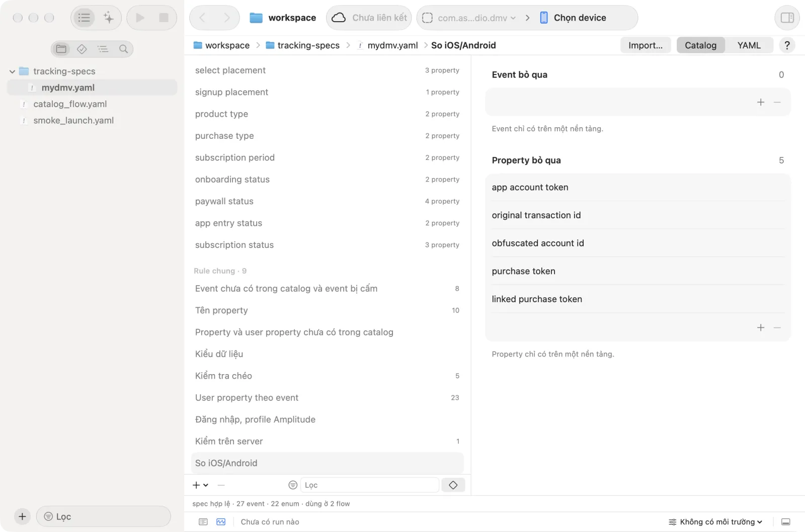Add an entry under Property bỏ qua
805x532 pixels.
(761, 327)
